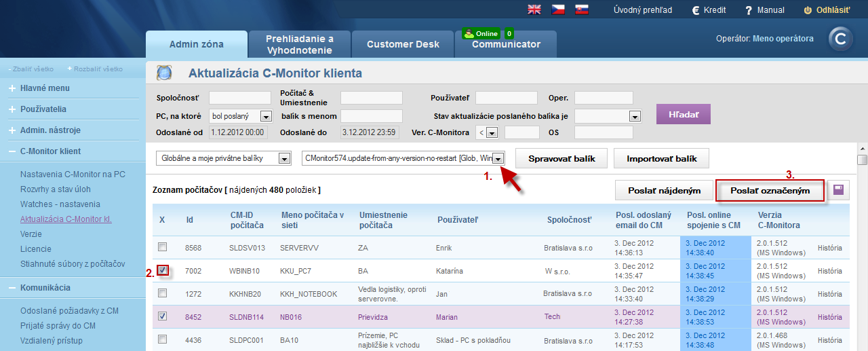
Task: Click the OS input field
Action: click(x=604, y=132)
